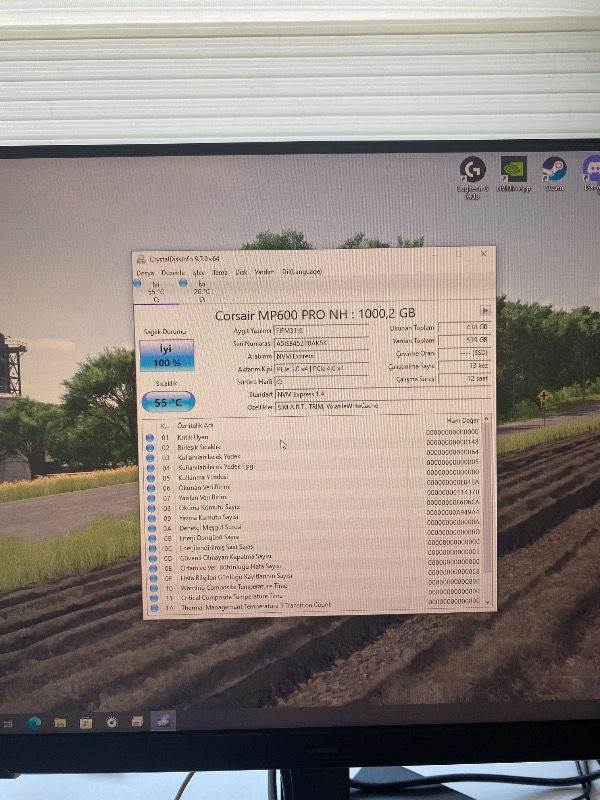The image size is (600, 800).
Task: Open the Logitech G HUB desktop icon
Action: pos(473,171)
